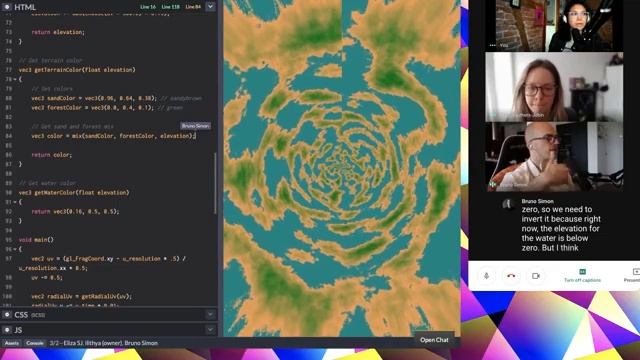This screenshot has height=360, width=640.
Task: Click 'vec2 radialUv = getRadialUv(uv);' line
Action: click(x=82, y=296)
